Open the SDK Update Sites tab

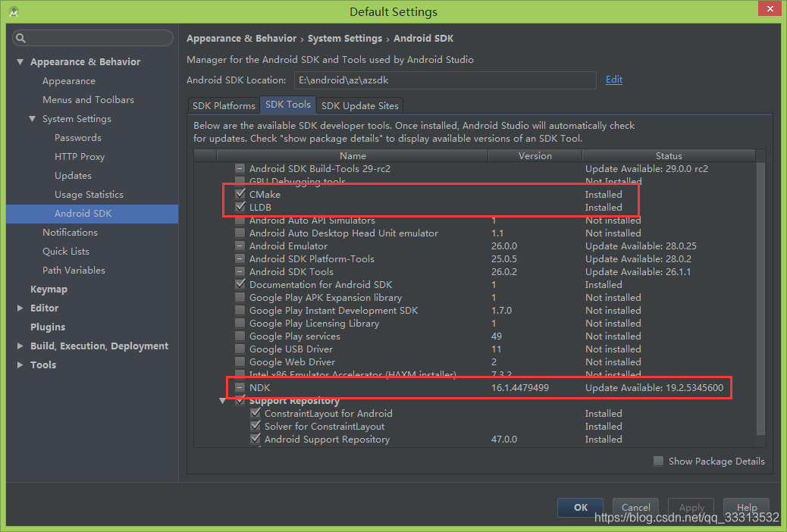(360, 105)
